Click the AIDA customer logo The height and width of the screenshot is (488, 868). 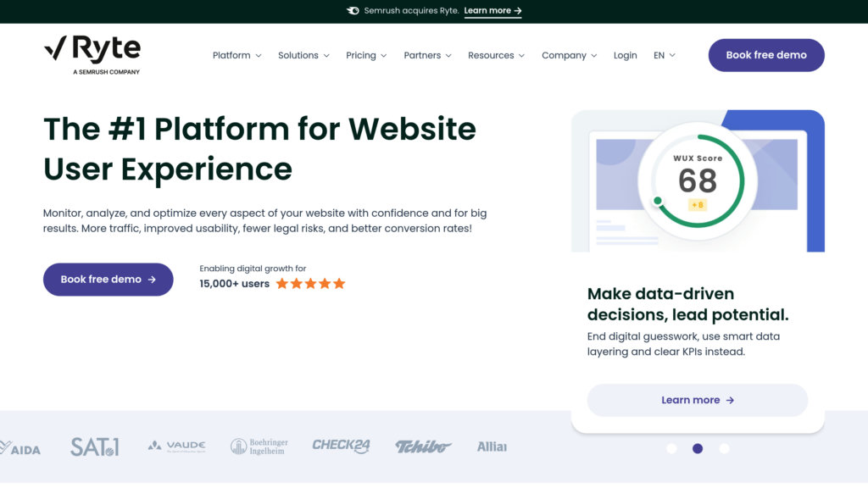20,447
